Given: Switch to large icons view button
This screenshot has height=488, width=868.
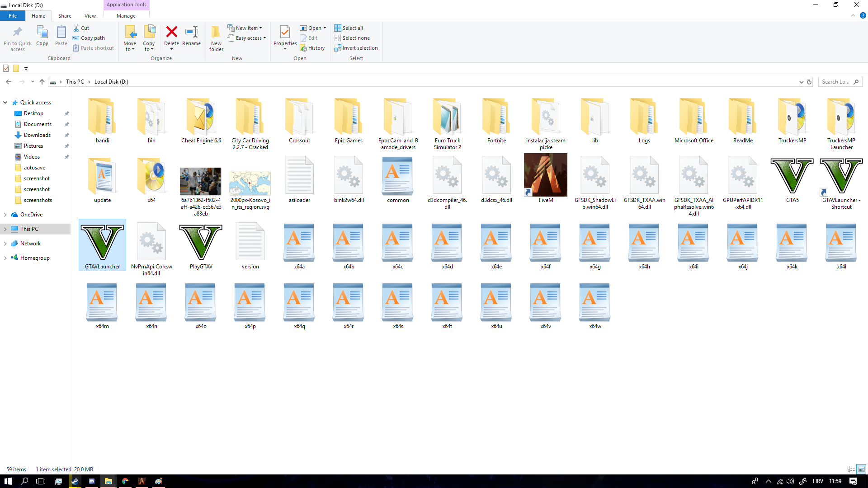Looking at the screenshot, I should click(861, 469).
